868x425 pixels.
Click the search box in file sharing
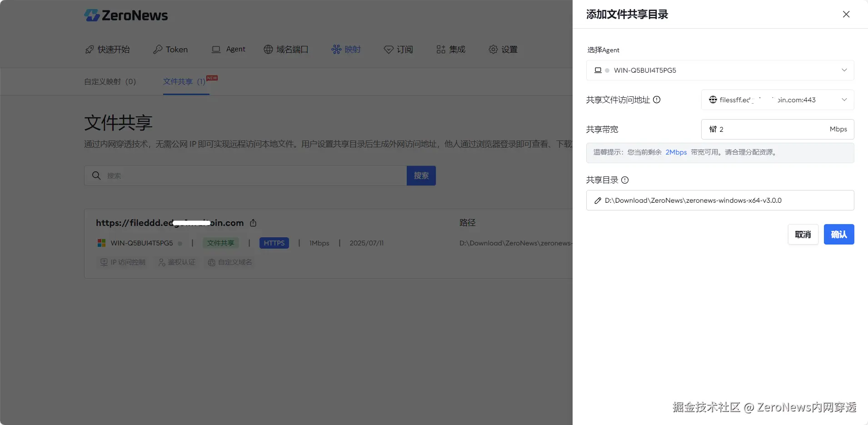point(245,176)
